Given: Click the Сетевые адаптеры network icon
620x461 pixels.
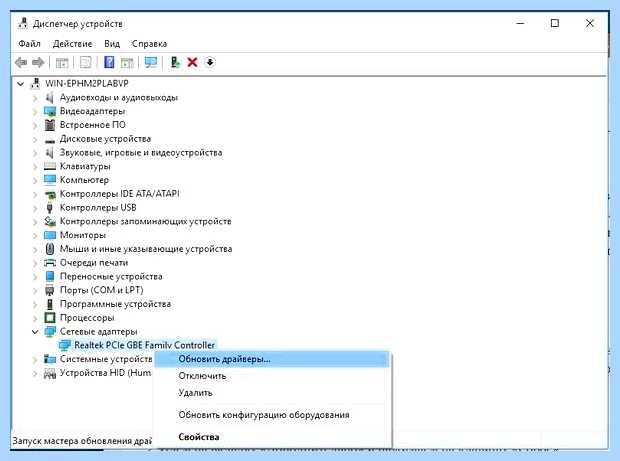Looking at the screenshot, I should (50, 331).
